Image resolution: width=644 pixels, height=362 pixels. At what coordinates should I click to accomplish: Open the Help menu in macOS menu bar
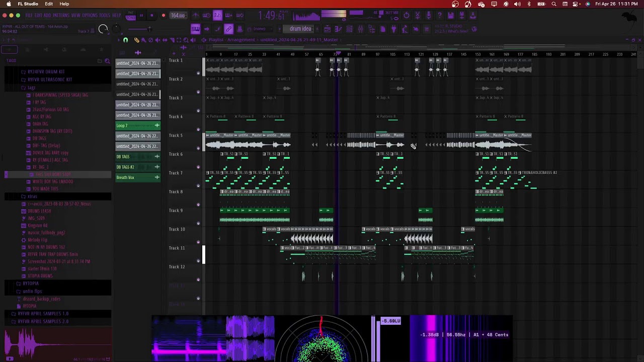click(x=64, y=4)
